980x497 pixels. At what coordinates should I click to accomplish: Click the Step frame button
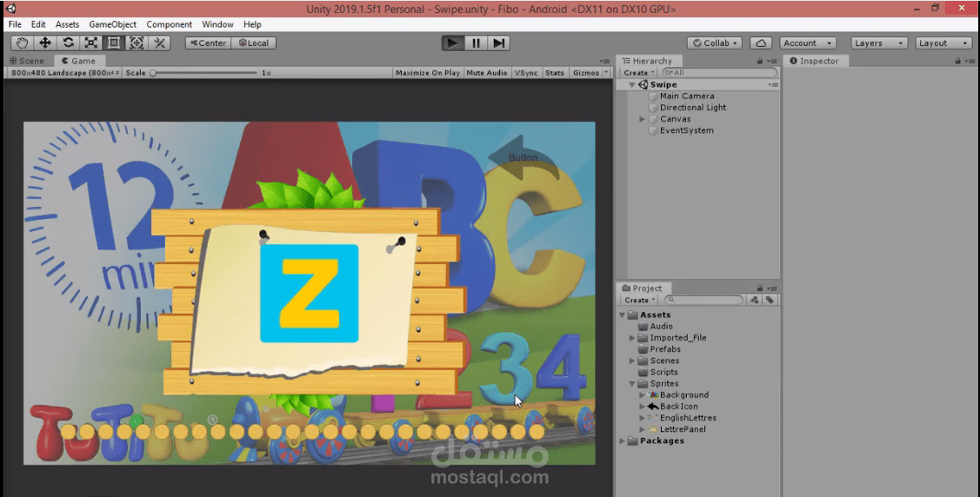[x=499, y=43]
